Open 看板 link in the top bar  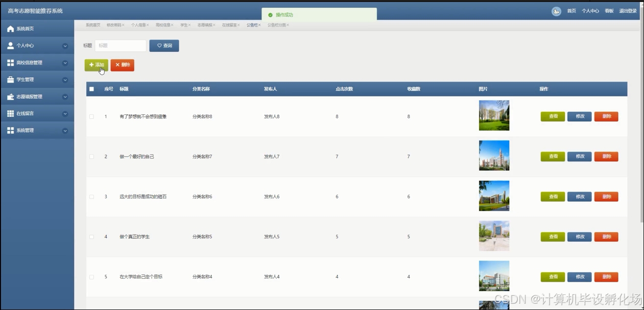pyautogui.click(x=609, y=11)
